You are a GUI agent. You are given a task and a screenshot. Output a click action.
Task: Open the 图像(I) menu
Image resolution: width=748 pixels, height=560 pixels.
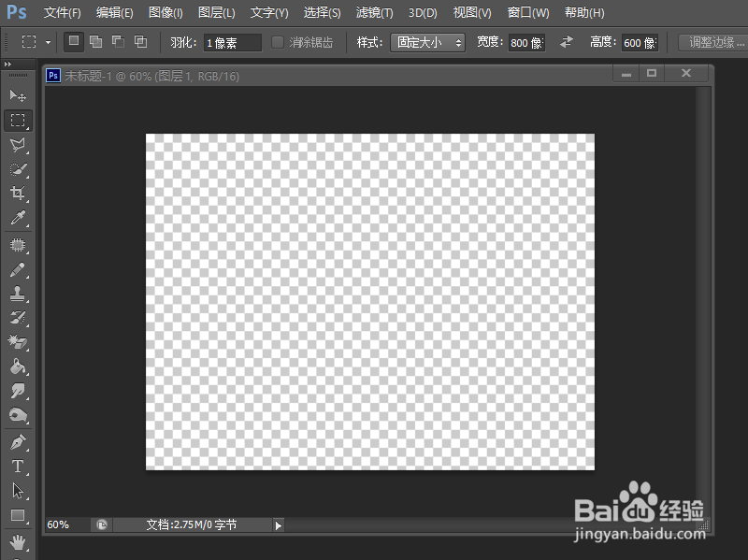coord(165,12)
